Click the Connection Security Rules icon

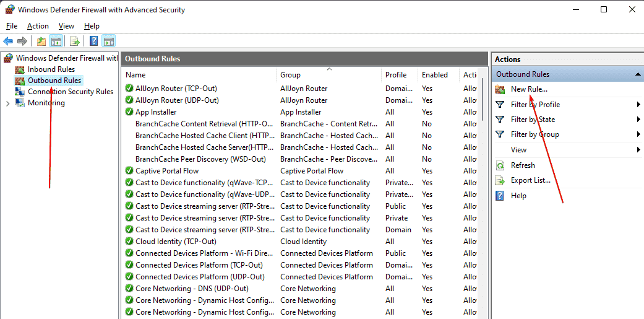click(20, 92)
